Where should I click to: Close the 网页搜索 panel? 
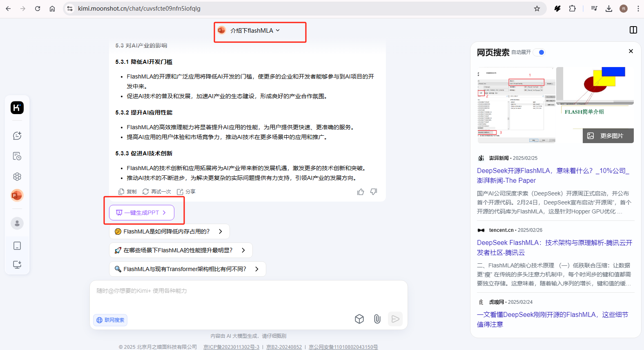click(631, 51)
